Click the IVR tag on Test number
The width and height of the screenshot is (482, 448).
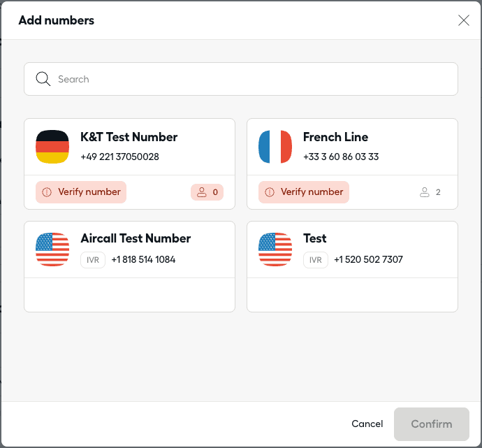[x=316, y=260]
